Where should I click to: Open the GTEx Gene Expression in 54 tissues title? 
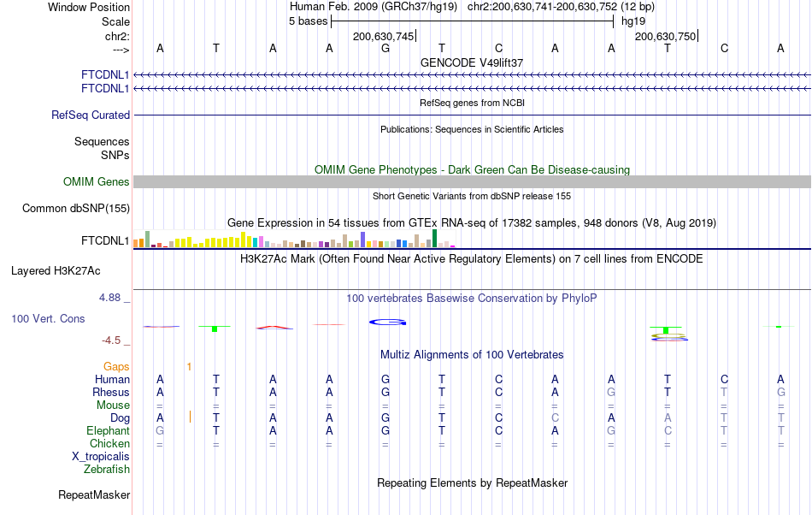(x=472, y=222)
